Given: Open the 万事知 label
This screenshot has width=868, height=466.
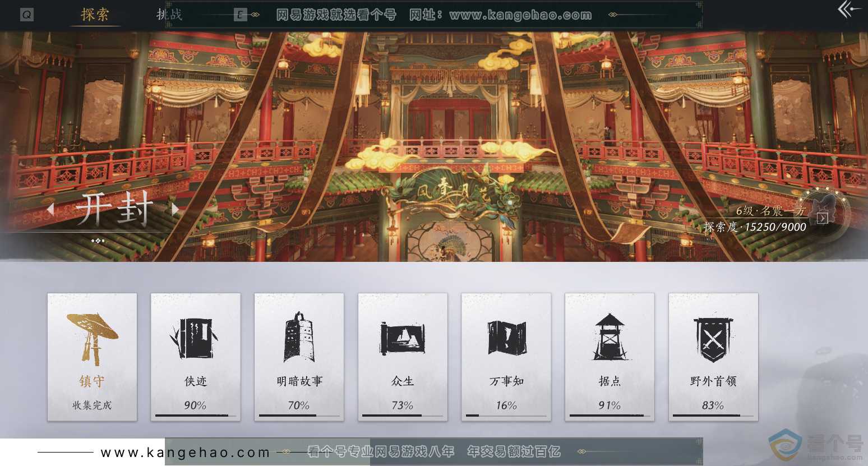Looking at the screenshot, I should tap(506, 381).
